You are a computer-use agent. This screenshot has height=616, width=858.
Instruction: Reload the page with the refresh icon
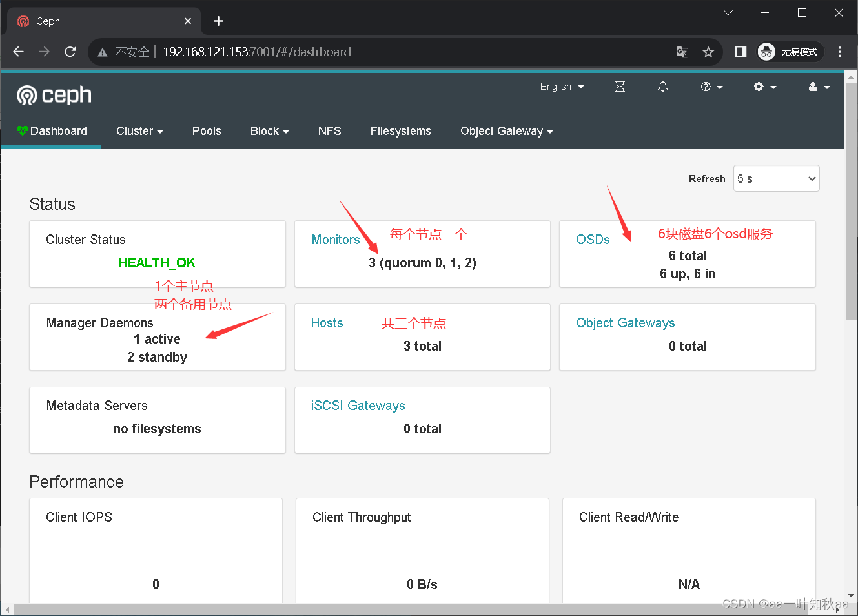coord(70,52)
